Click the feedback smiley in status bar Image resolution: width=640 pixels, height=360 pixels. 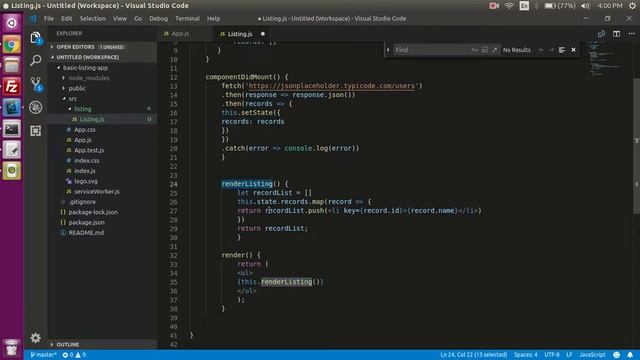(616, 355)
